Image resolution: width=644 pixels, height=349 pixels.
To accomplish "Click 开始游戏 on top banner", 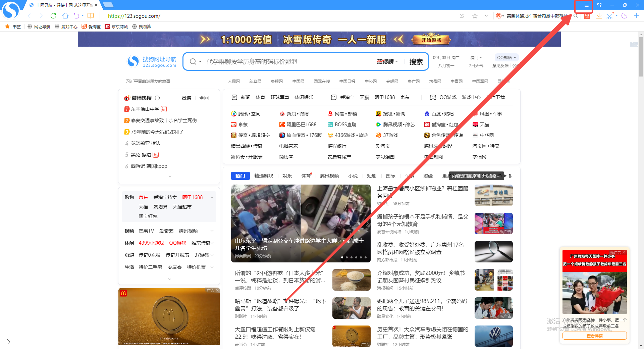I will pos(431,40).
